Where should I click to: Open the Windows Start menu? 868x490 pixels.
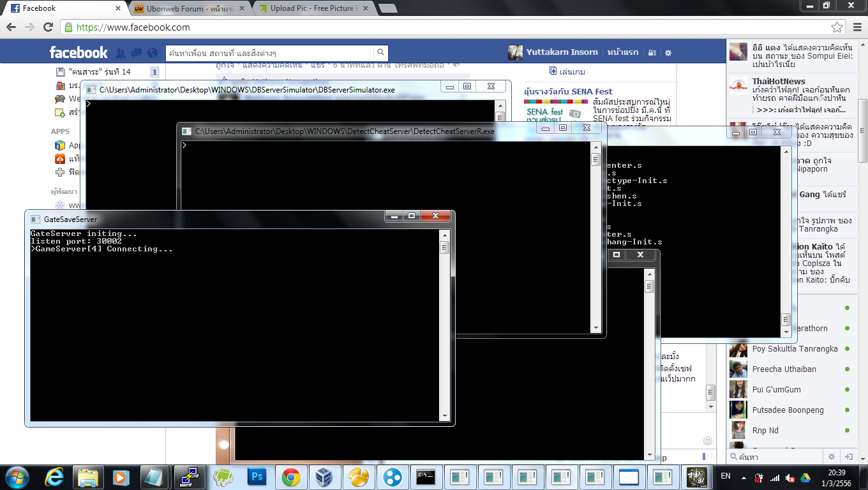(x=17, y=477)
